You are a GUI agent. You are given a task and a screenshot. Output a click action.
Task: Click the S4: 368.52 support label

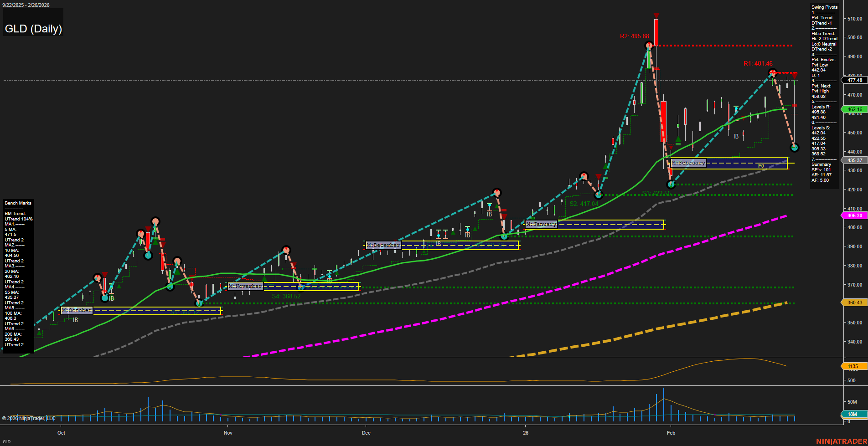tap(286, 295)
